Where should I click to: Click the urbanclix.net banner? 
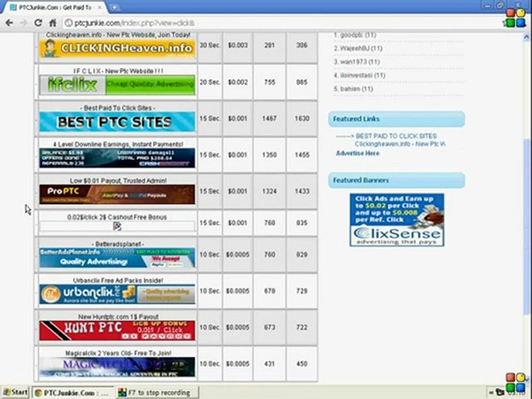point(117,294)
